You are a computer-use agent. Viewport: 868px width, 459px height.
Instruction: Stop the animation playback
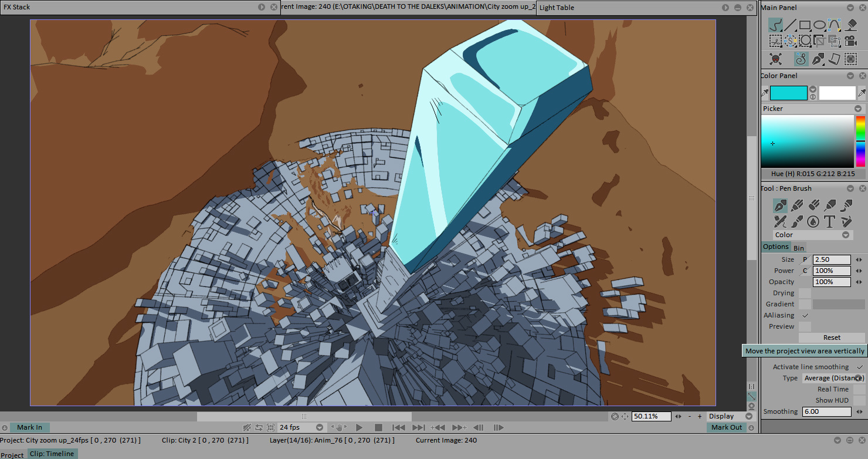point(378,427)
